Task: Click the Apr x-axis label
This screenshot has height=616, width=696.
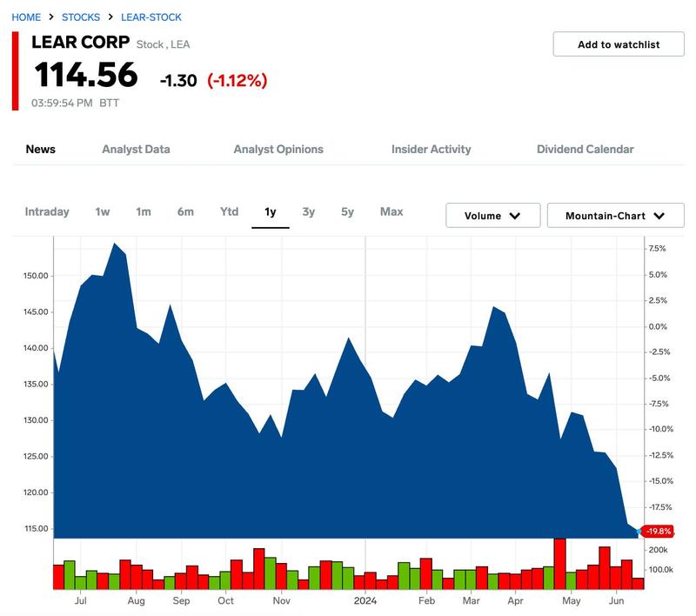Action: pyautogui.click(x=515, y=601)
